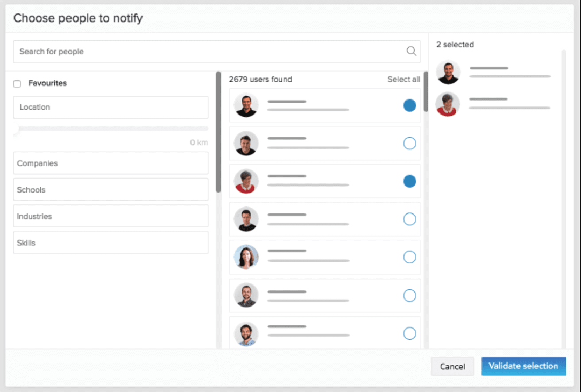Click the Cancel button

tap(452, 366)
